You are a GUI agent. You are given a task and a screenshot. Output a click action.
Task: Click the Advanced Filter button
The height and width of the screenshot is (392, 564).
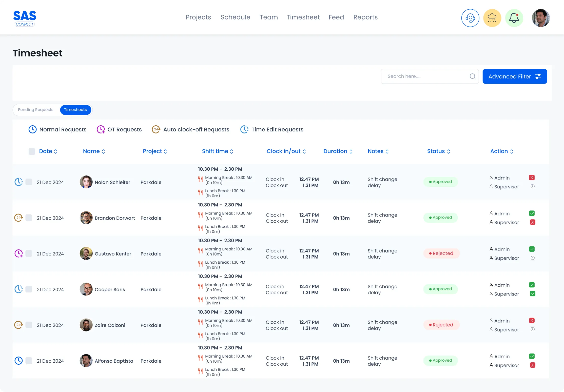pos(515,76)
